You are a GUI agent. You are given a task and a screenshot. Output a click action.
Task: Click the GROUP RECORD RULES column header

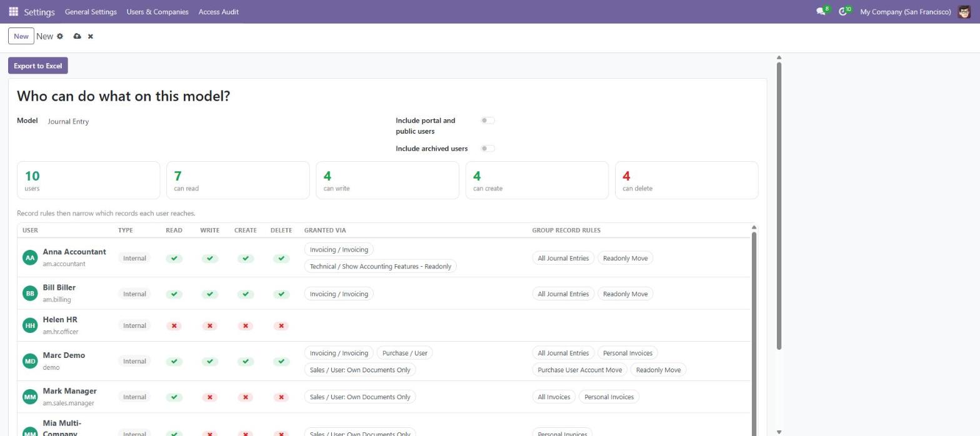pos(566,230)
